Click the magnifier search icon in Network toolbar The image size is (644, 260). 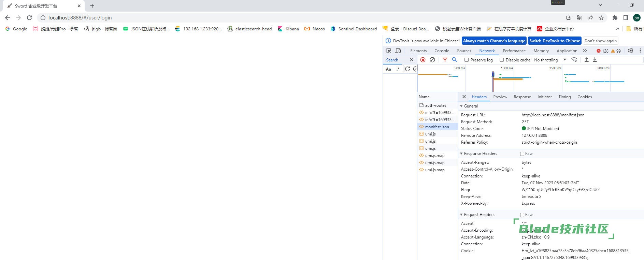(x=455, y=60)
